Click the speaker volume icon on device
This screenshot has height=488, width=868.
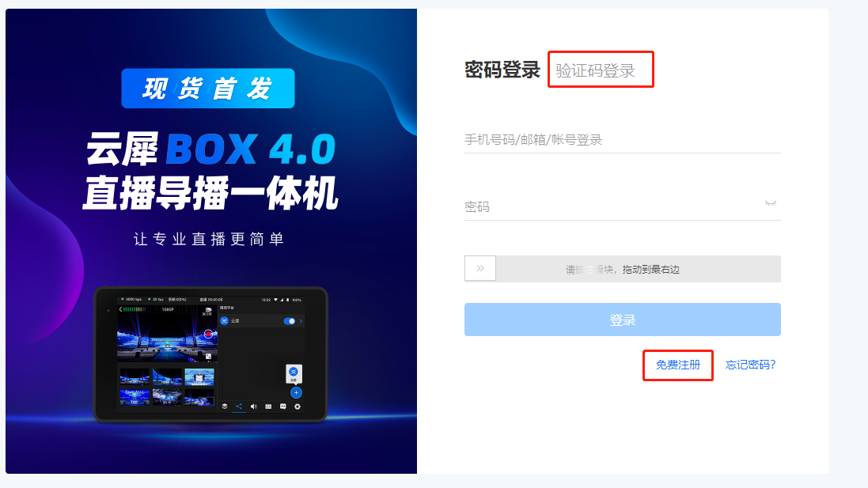253,407
